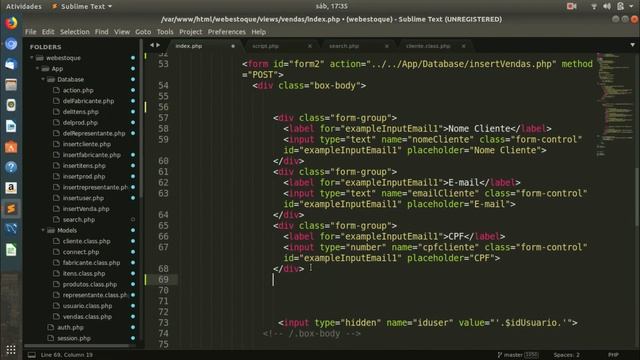The height and width of the screenshot is (360, 640).
Task: Open Rhythmbox music player from dock
Action: [x=11, y=105]
